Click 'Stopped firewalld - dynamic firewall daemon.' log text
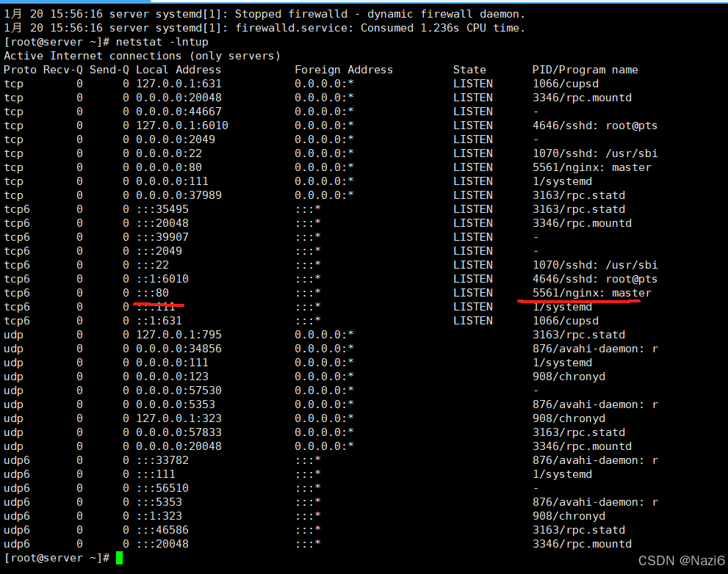Viewport: 728px width, 574px height. point(380,14)
